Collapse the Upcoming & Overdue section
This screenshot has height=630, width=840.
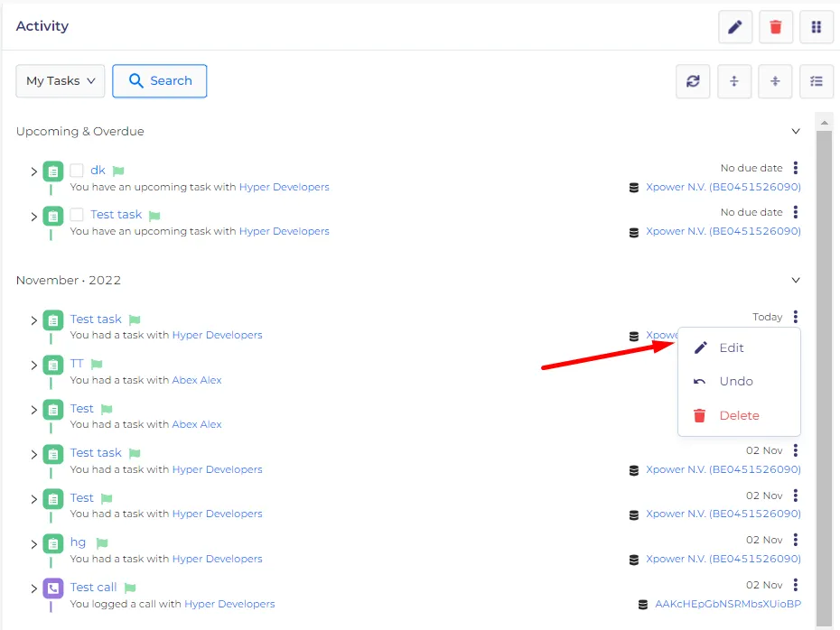point(796,132)
